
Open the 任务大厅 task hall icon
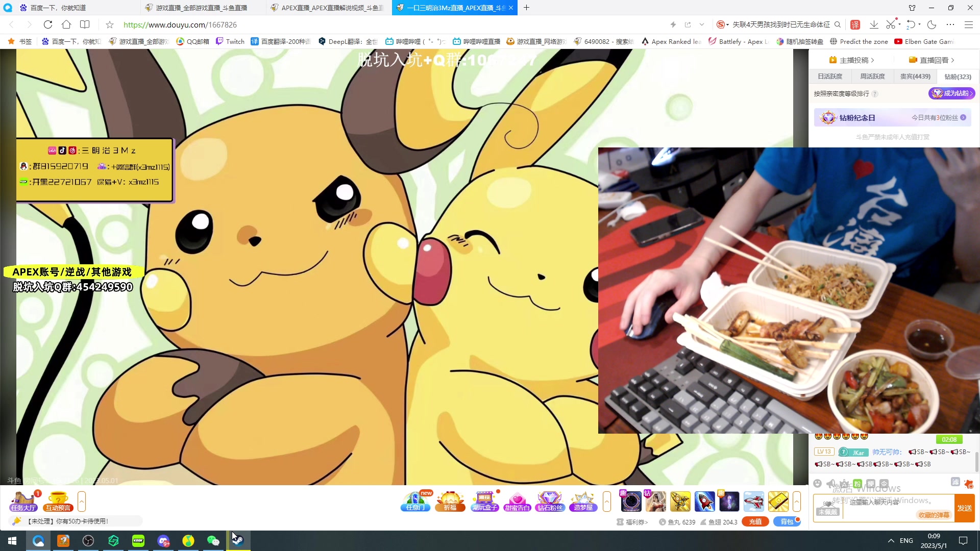click(23, 501)
